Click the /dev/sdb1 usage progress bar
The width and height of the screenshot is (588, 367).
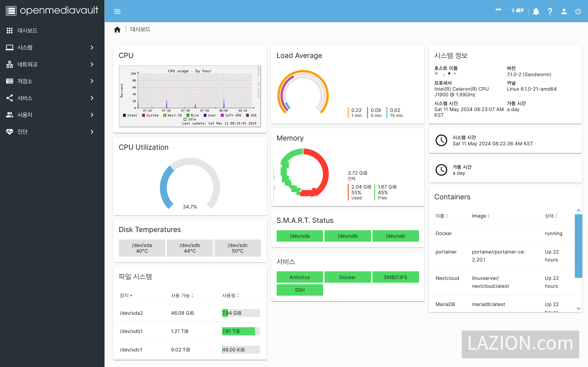tap(241, 331)
